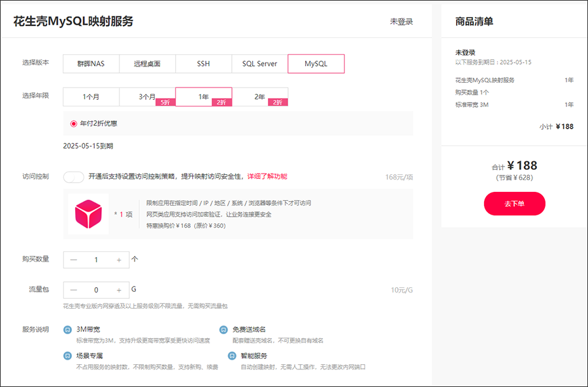The width and height of the screenshot is (588, 387).
Task: Click the 花生壳MySQL映射服务 item in 商品清单
Action: [x=485, y=80]
